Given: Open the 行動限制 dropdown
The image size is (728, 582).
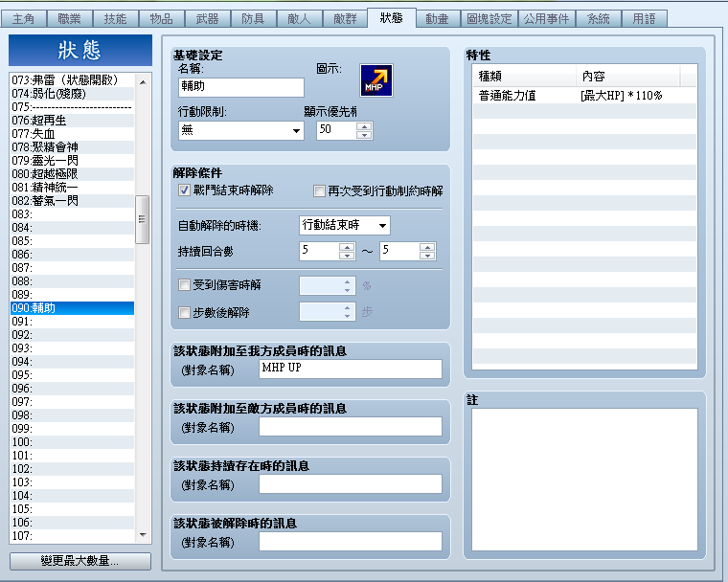Looking at the screenshot, I should point(241,130).
